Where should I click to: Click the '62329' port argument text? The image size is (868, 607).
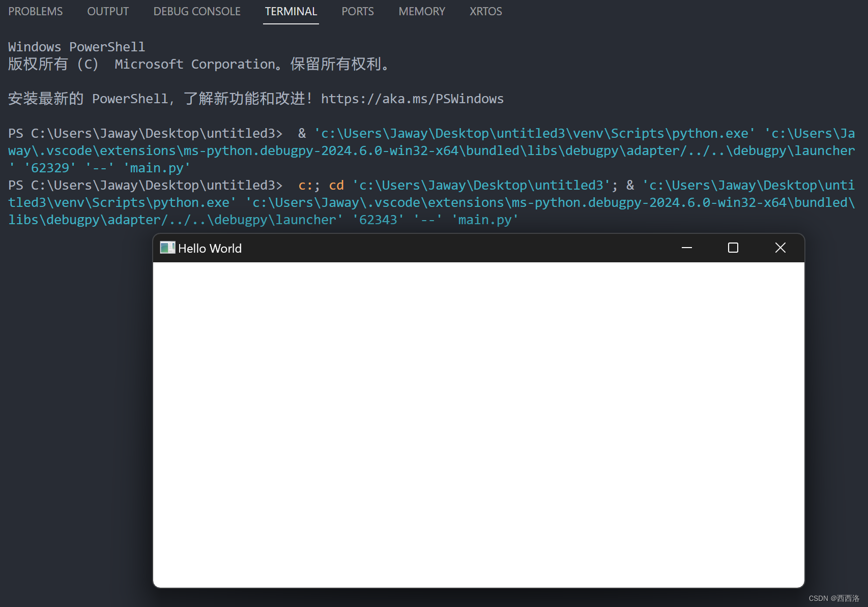pos(50,168)
